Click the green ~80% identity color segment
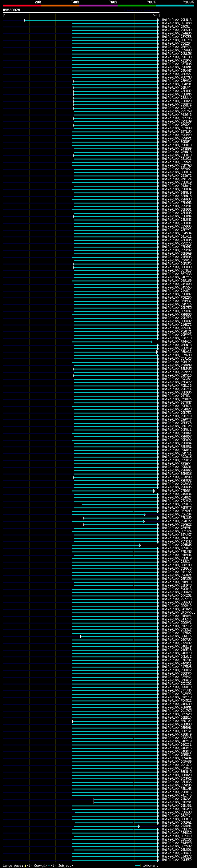The width and height of the screenshot is (197, 868). (137, 6)
